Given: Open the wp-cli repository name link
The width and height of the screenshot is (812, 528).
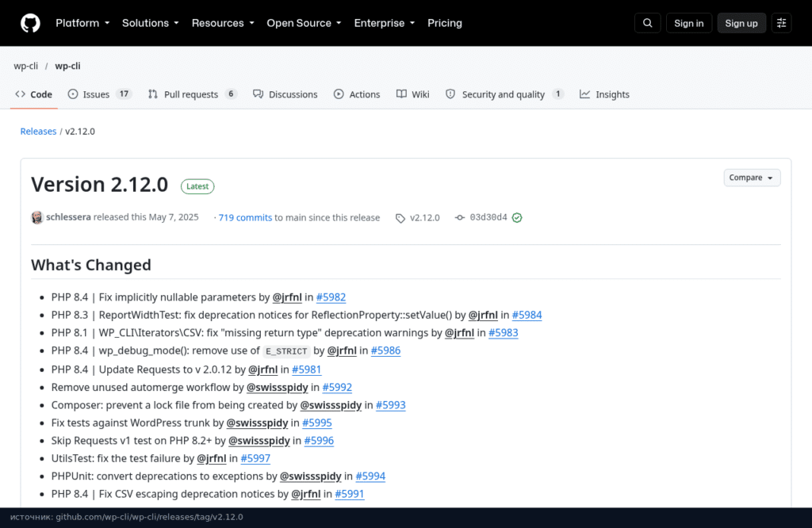Looking at the screenshot, I should (68, 66).
